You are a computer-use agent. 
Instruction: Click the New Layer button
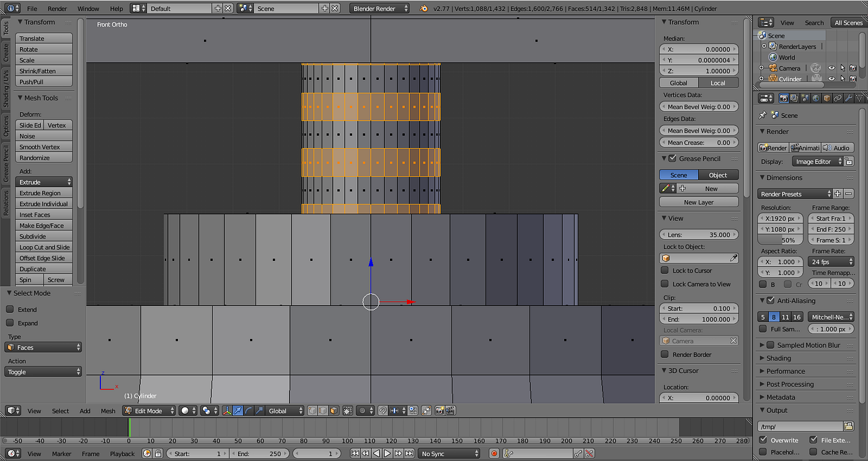click(x=699, y=202)
